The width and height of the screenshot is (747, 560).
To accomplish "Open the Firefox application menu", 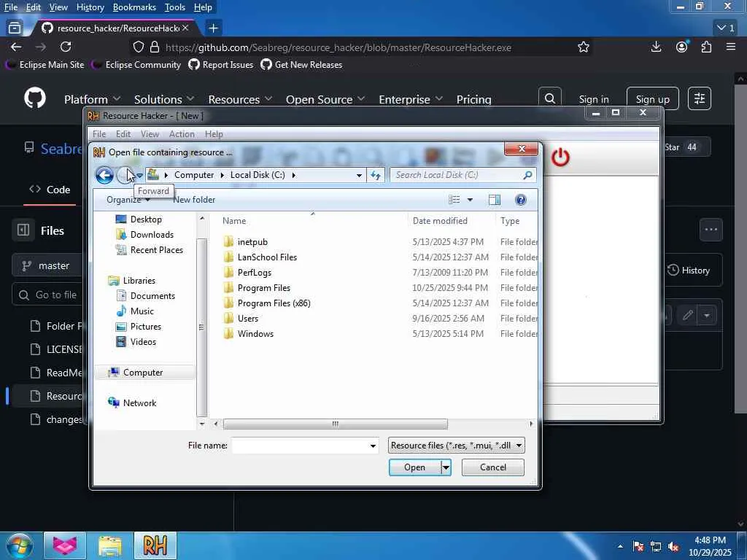I will pos(731,47).
